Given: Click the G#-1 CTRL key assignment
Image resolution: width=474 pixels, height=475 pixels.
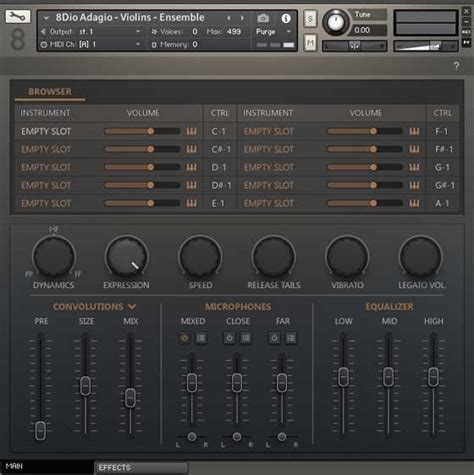Looking at the screenshot, I should point(444,185).
